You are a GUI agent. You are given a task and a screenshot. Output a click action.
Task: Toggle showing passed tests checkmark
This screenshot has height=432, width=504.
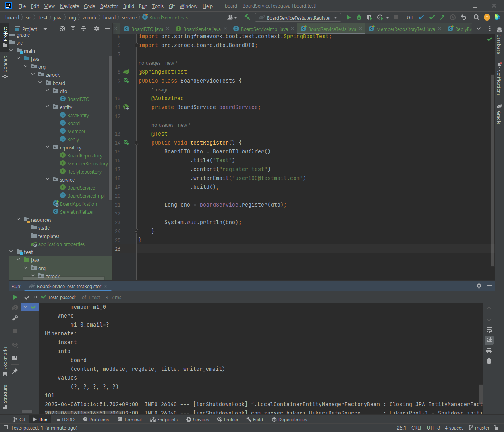(x=27, y=297)
